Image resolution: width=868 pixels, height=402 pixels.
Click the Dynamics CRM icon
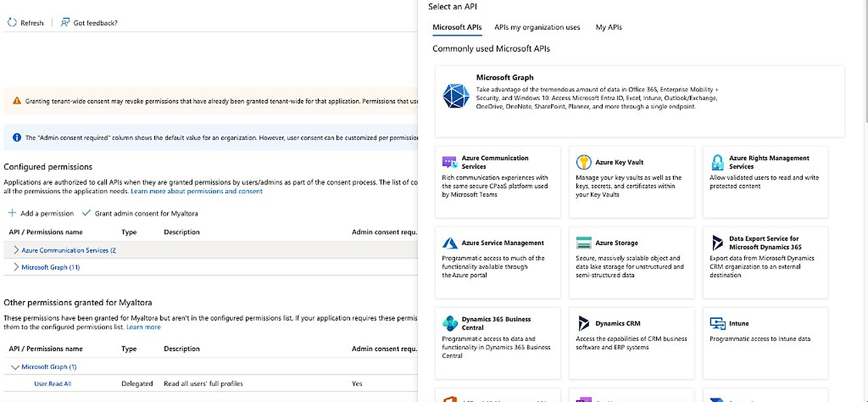coord(584,323)
